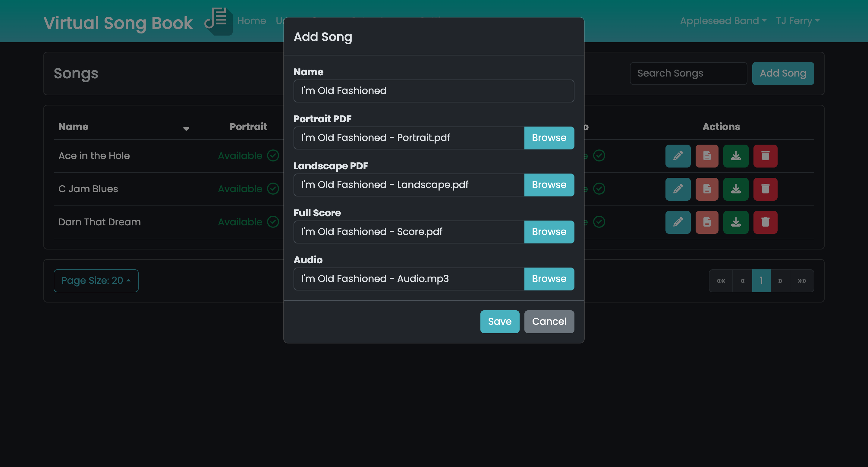868x467 pixels.
Task: Click the red delete icon for Darn That Dream
Action: coord(766,221)
